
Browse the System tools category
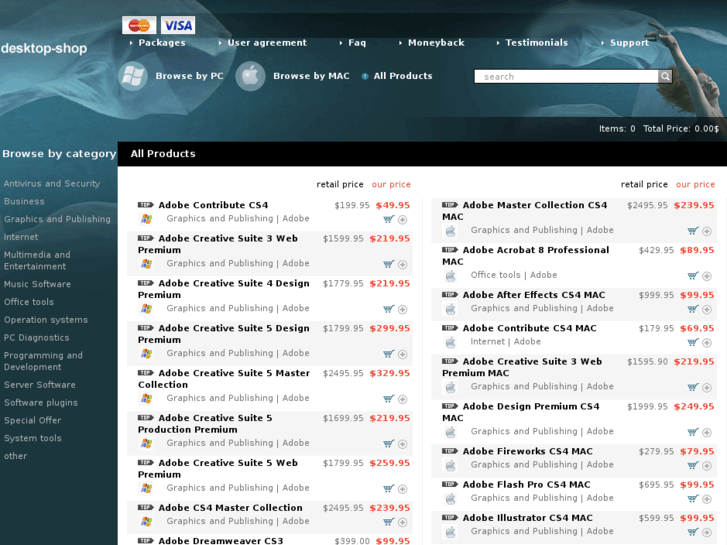click(x=32, y=438)
